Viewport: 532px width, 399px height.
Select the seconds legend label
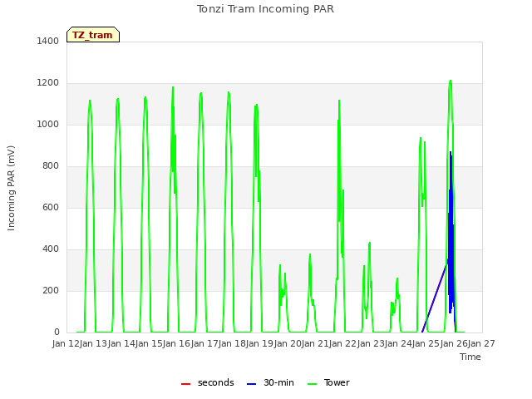pos(216,382)
